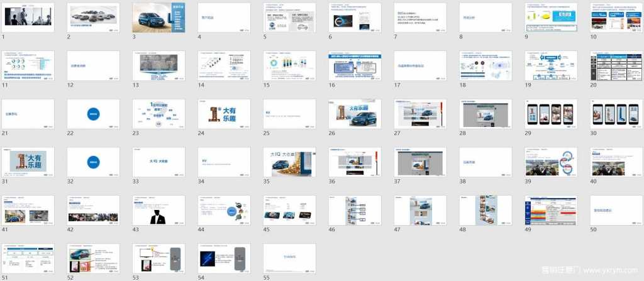The width and height of the screenshot is (644, 281).
Task: Select slide 26 thumbnail
Action: point(355,114)
